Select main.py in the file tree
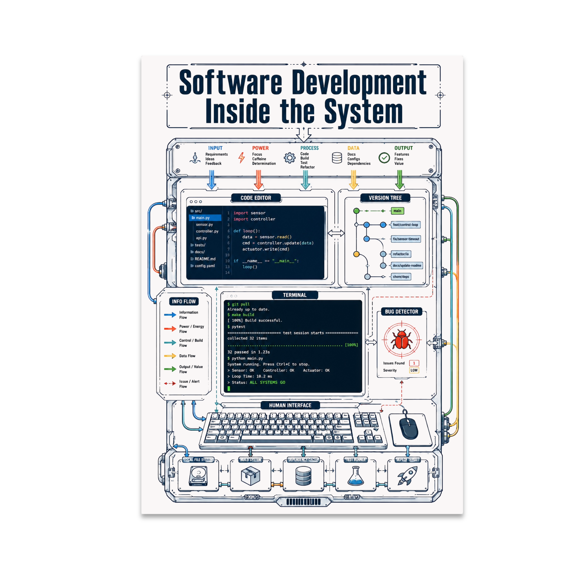This screenshot has height=576, width=576. (x=205, y=218)
